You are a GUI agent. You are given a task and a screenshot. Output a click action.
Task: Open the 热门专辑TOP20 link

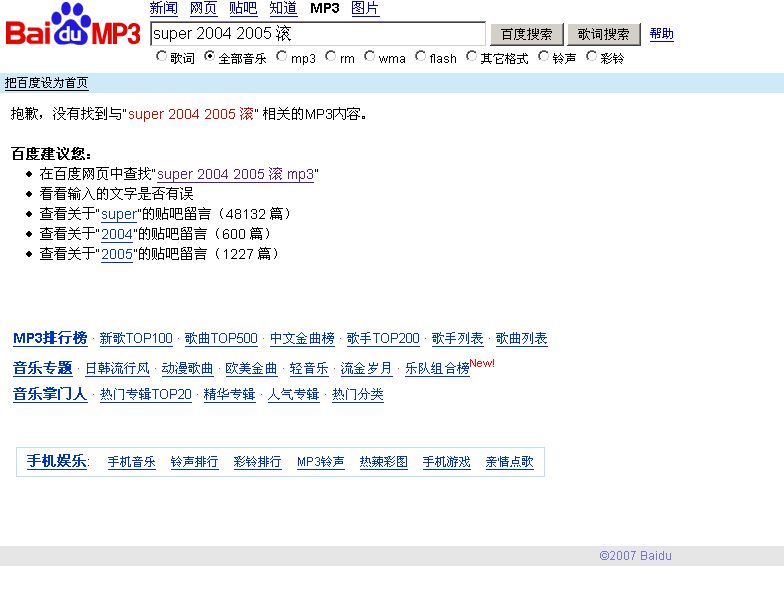click(x=146, y=394)
